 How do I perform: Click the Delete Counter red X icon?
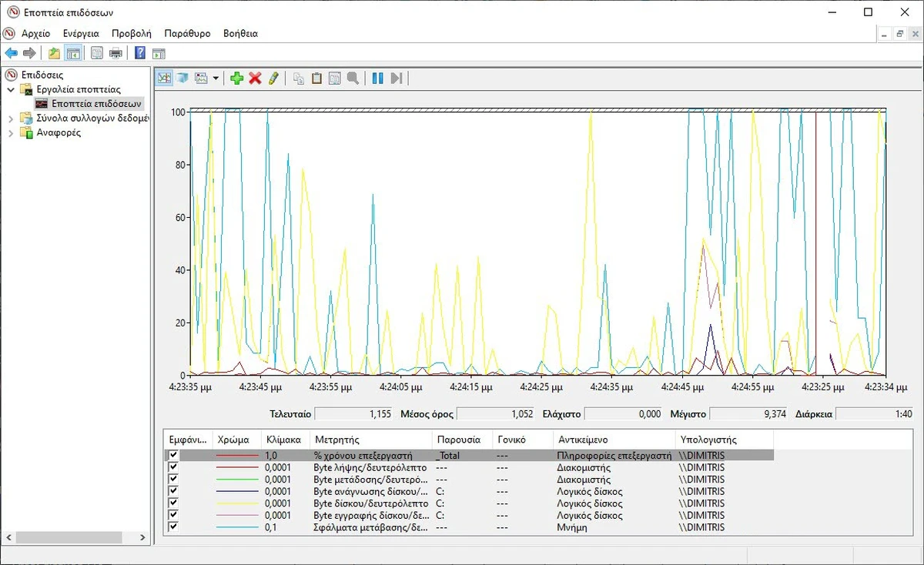255,78
